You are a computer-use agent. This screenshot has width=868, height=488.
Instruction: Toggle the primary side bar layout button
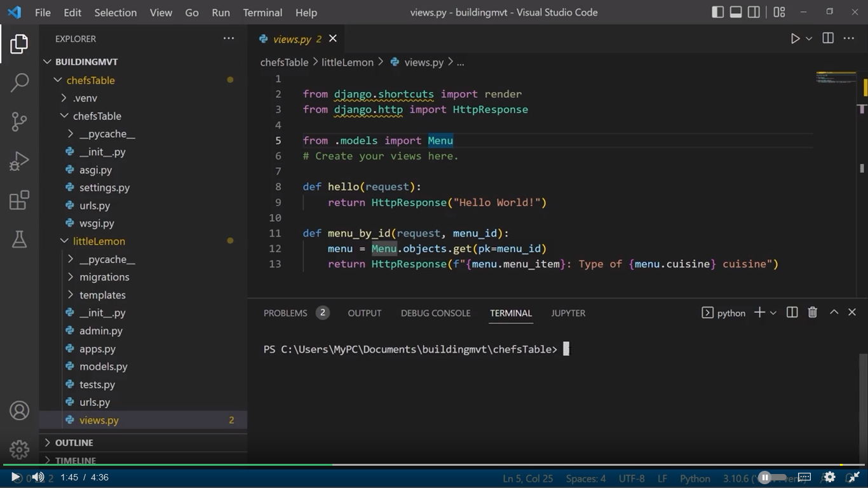click(x=717, y=12)
